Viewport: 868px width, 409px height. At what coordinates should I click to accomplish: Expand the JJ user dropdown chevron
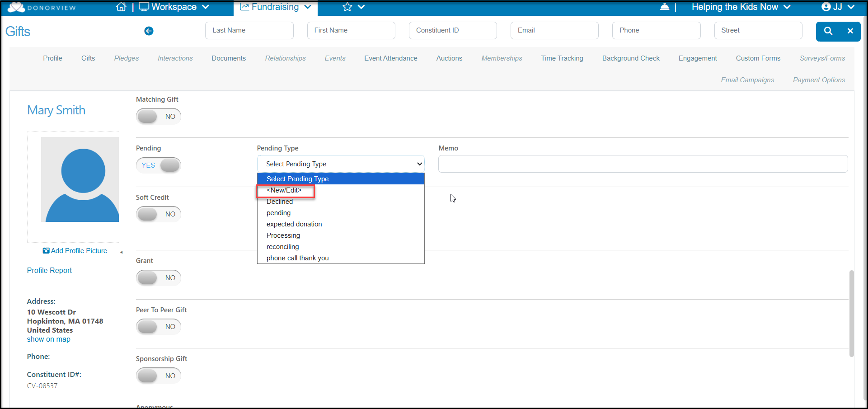pyautogui.click(x=851, y=7)
